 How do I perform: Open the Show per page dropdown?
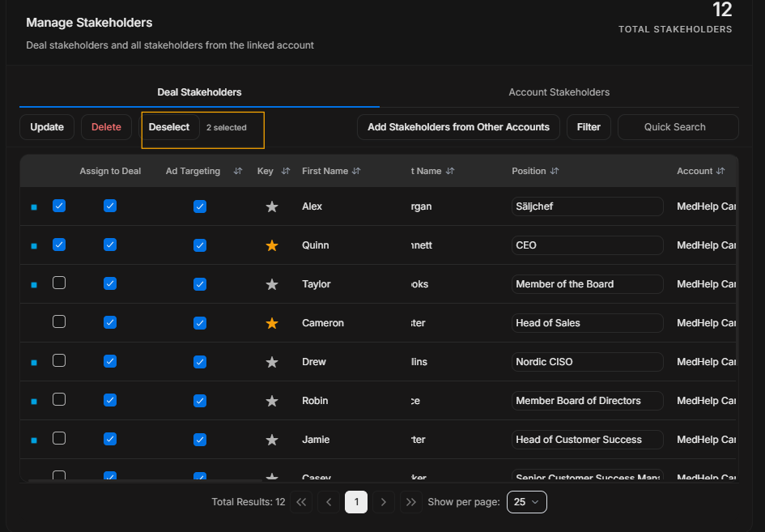(527, 502)
